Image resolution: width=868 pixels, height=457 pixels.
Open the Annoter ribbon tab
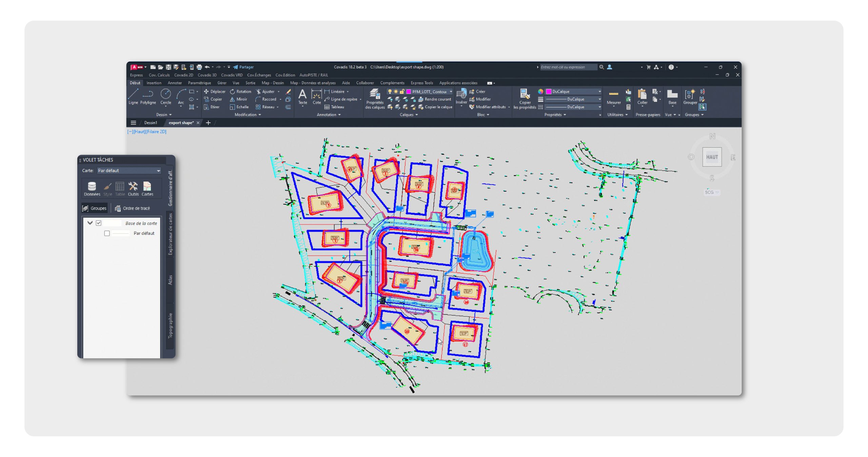click(x=175, y=83)
